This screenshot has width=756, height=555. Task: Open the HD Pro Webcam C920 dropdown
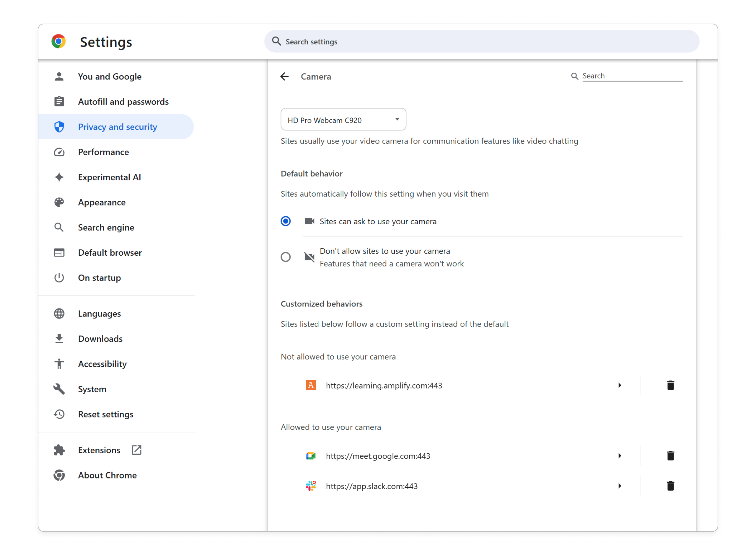(343, 120)
